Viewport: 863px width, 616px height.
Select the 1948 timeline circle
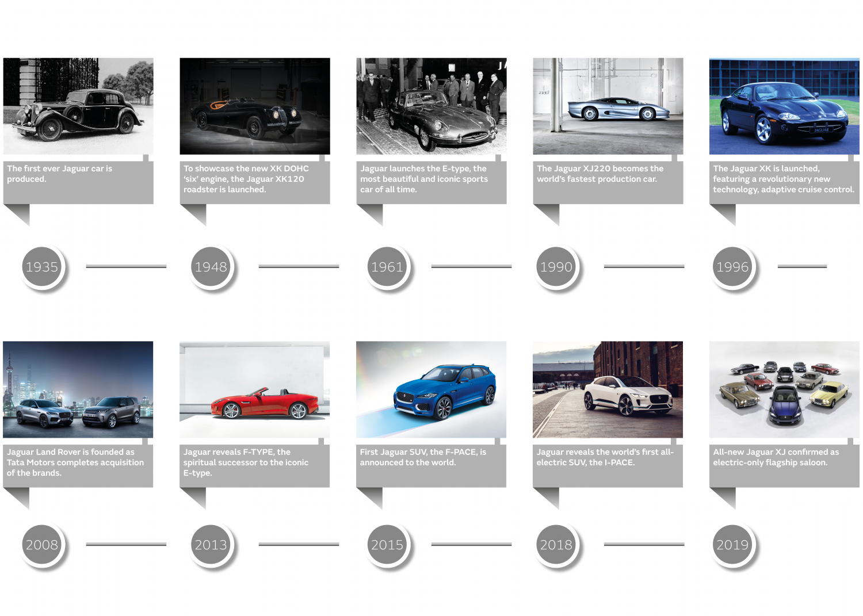(211, 267)
